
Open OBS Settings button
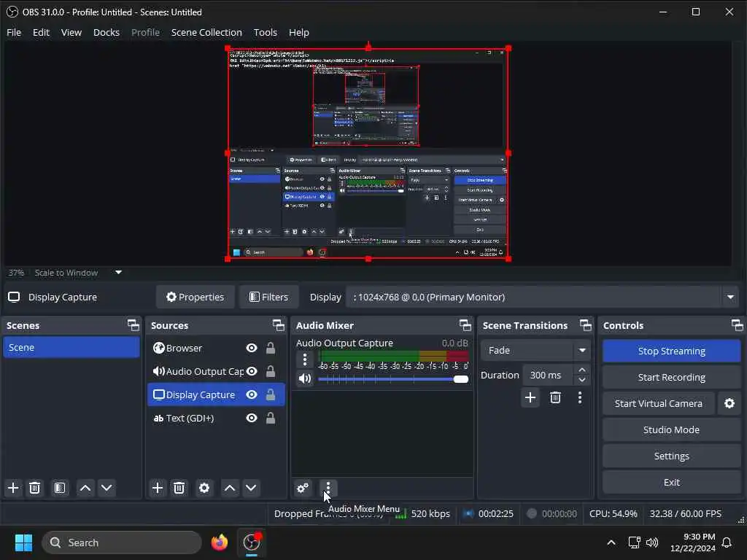point(671,456)
